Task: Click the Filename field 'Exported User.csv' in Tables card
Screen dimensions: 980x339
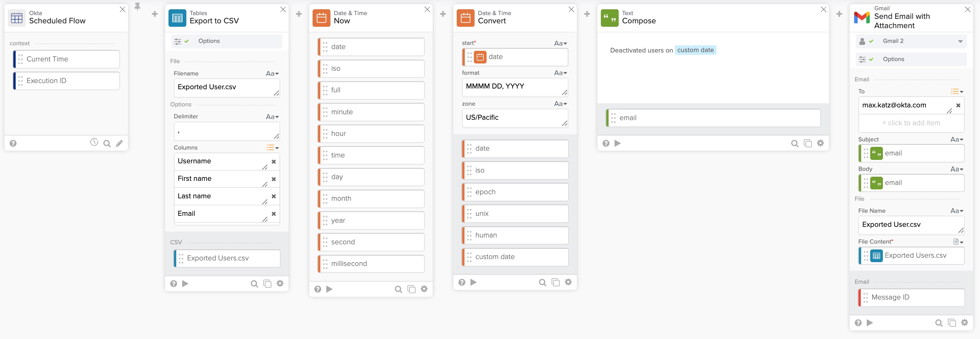Action: click(227, 88)
